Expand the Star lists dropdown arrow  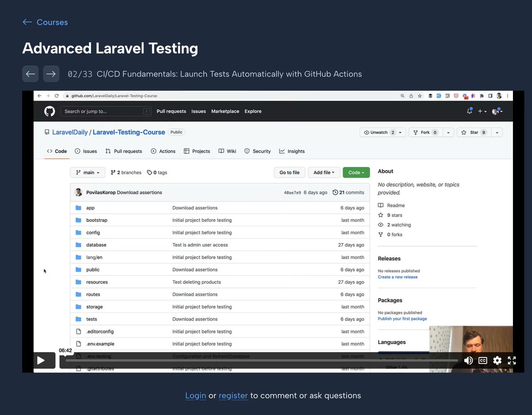coord(497,132)
